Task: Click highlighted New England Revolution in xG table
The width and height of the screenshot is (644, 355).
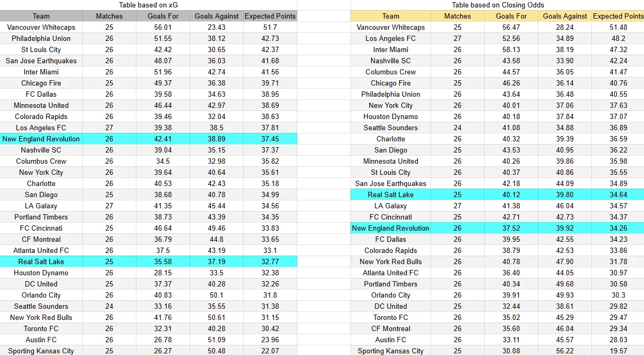Action: pyautogui.click(x=41, y=139)
